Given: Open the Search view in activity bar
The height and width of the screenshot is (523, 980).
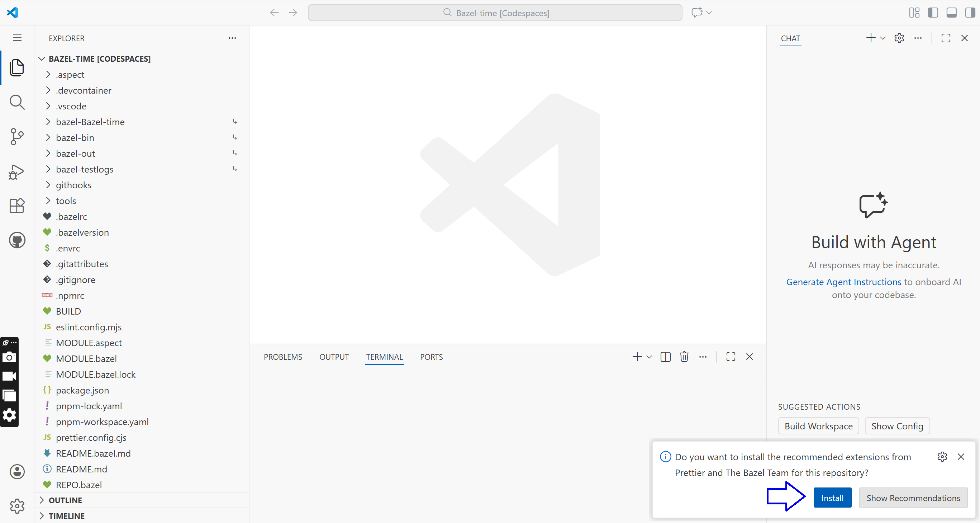Looking at the screenshot, I should (x=17, y=102).
